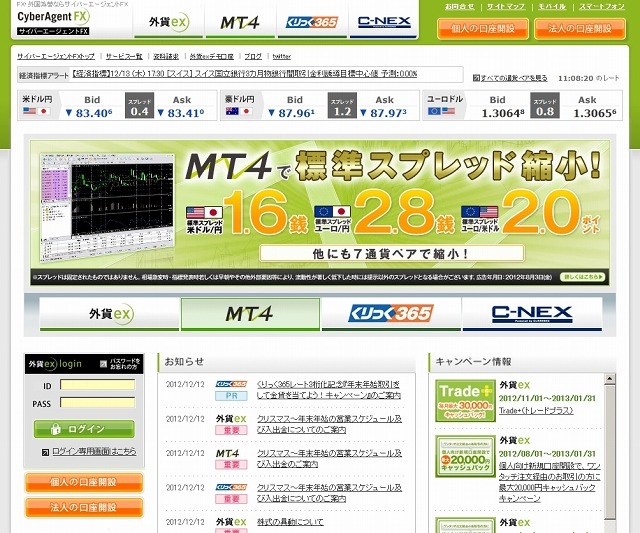Click the ユーロドル Ask rate 1.3065

[595, 113]
